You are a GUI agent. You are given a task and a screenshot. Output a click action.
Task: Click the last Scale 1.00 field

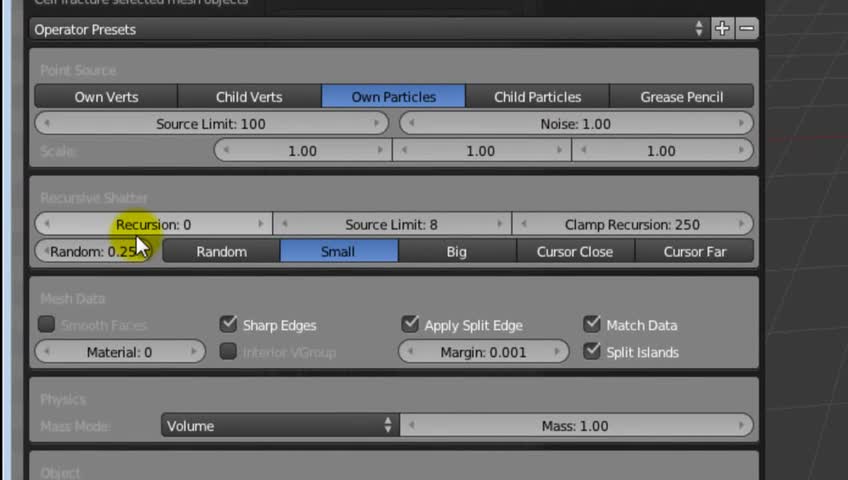[x=662, y=151]
